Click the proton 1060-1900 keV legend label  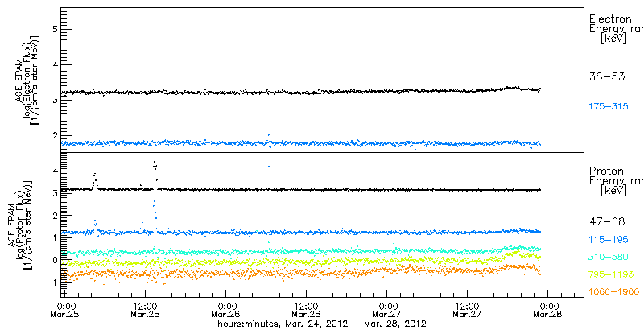(x=614, y=292)
